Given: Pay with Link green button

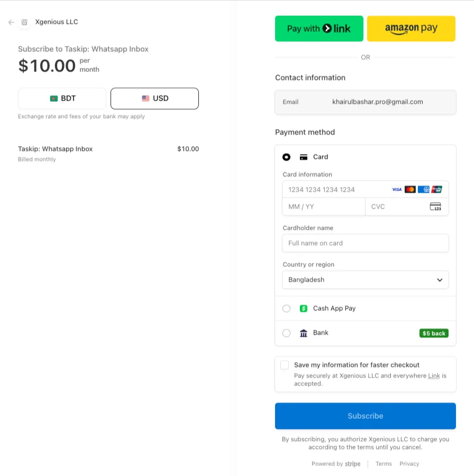Looking at the screenshot, I should 319,29.
